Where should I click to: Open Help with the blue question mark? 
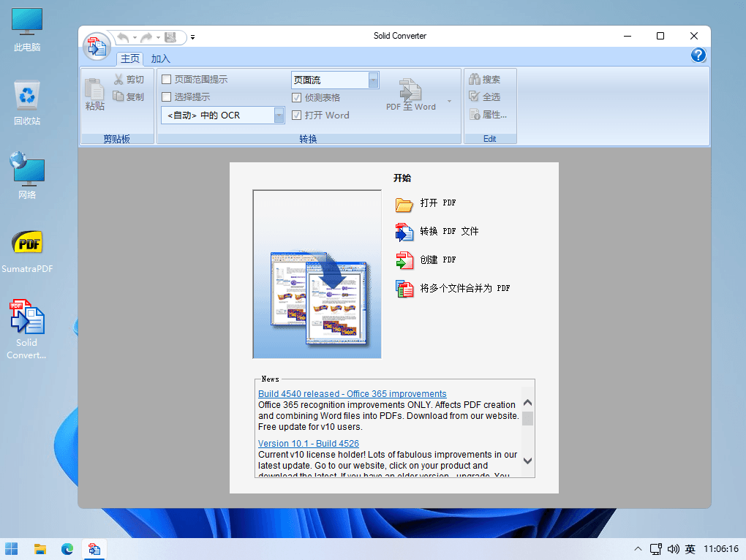pos(698,55)
